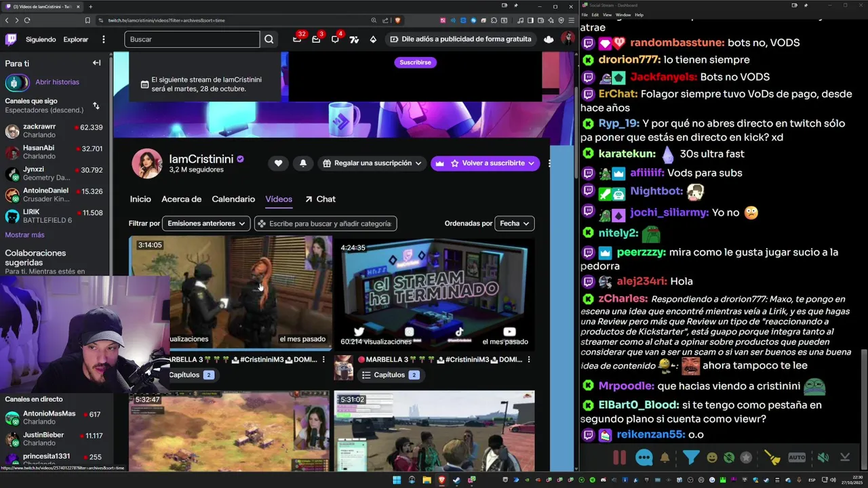Click the purple Suscribirse button
The width and height of the screenshot is (868, 488).
415,62
